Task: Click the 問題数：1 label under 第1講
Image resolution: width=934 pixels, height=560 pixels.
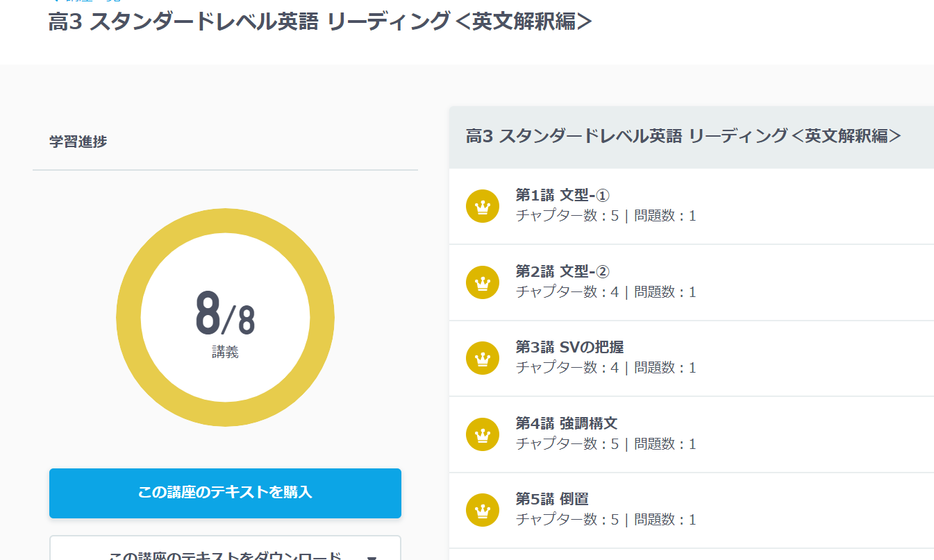Action: [x=665, y=215]
